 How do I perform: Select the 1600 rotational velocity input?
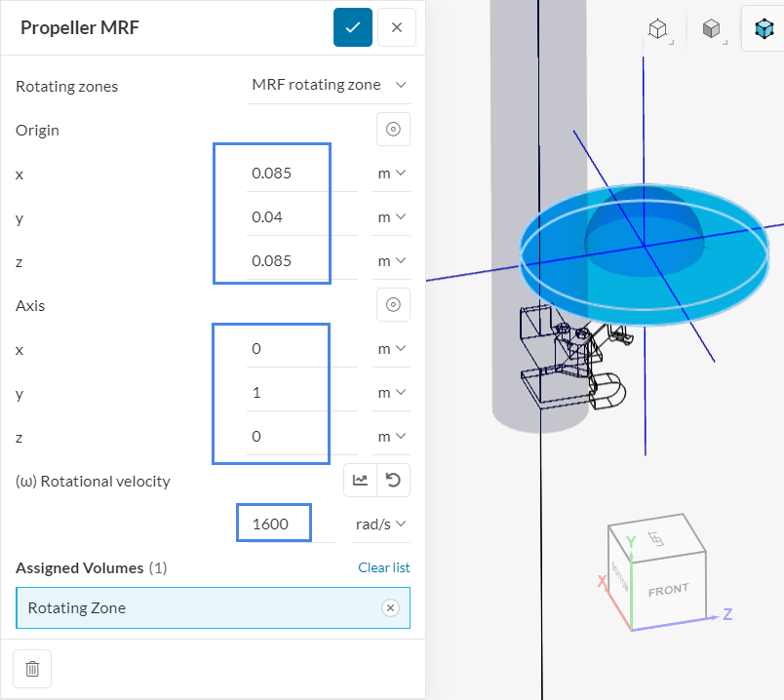pyautogui.click(x=273, y=523)
